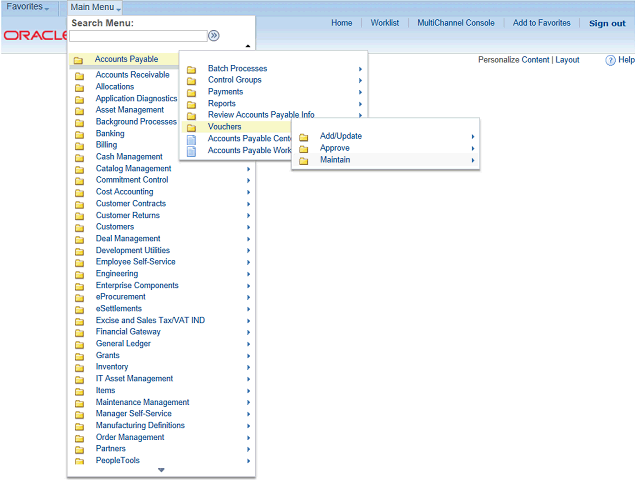This screenshot has width=640, height=480.
Task: Select Cost Accounting menu item
Action: coord(124,192)
